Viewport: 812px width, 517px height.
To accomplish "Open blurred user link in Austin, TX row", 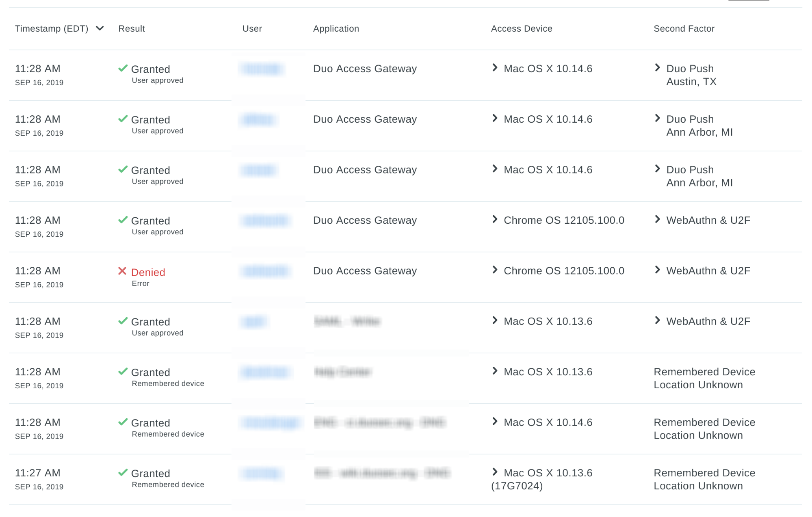I will 262,69.
